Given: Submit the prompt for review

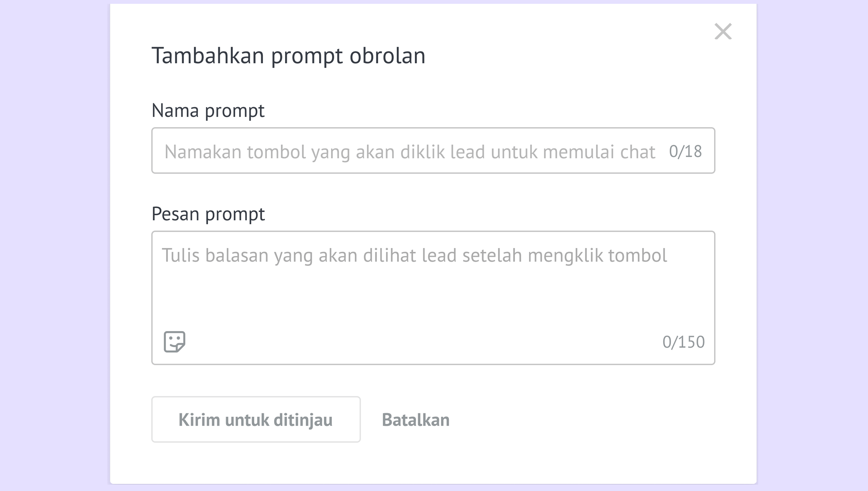Looking at the screenshot, I should [x=256, y=420].
